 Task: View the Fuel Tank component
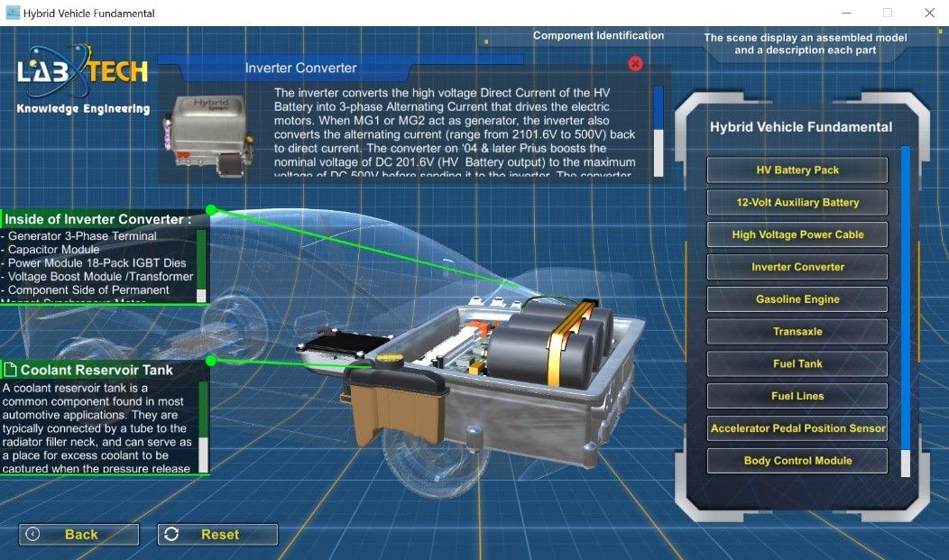[x=797, y=364]
